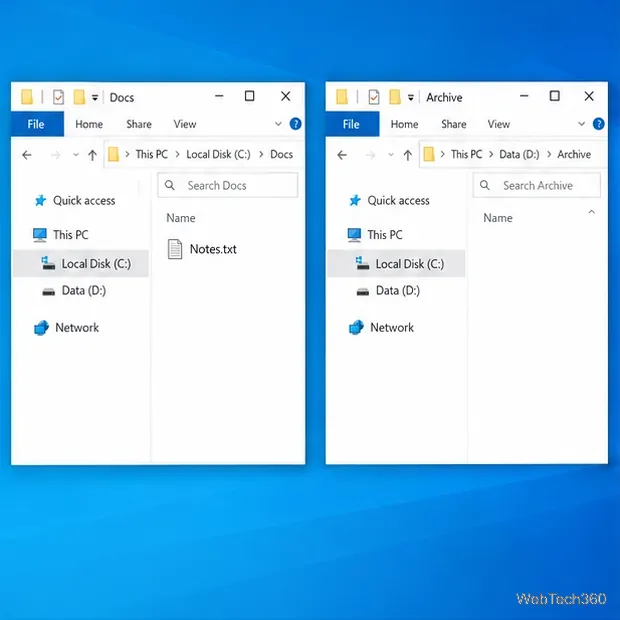Click This PC in Docs address bar
The width and height of the screenshot is (620, 620).
pyautogui.click(x=151, y=154)
